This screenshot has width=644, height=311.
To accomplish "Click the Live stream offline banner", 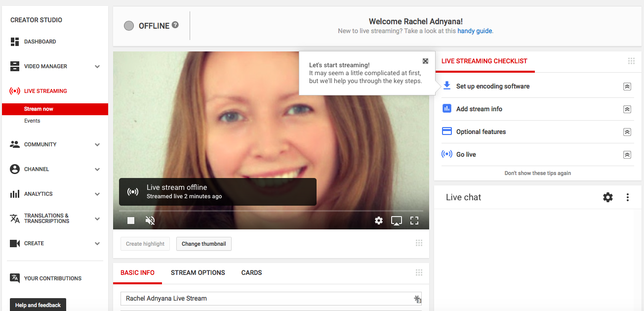I will [x=218, y=192].
